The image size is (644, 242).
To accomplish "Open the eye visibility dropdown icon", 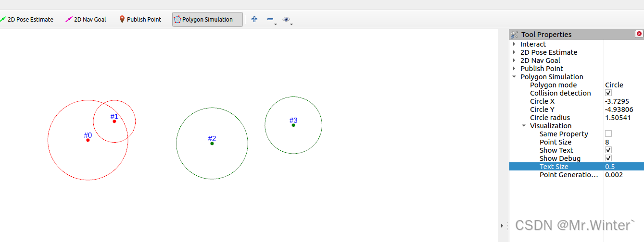I will (286, 19).
